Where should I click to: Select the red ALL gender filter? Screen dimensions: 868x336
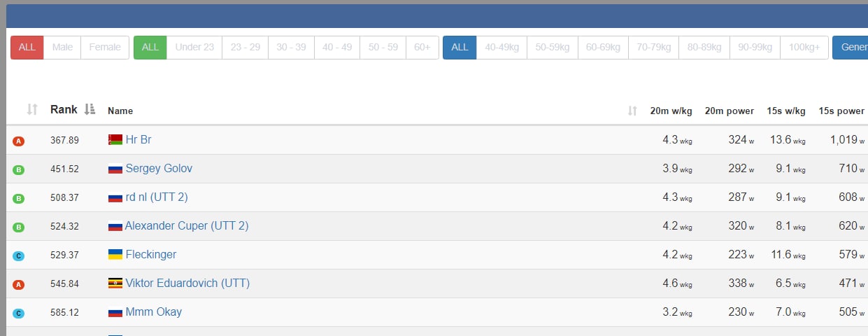(x=27, y=48)
